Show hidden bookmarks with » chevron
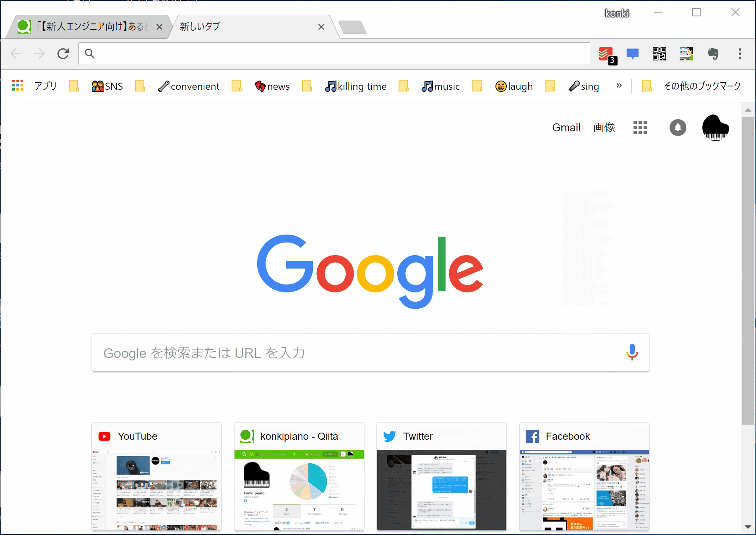The width and height of the screenshot is (756, 535). pos(619,86)
